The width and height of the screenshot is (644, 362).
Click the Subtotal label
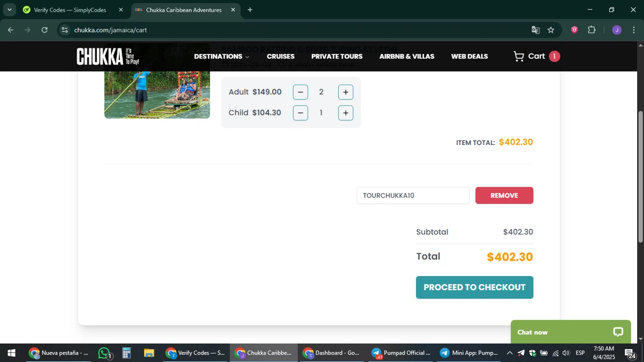pyautogui.click(x=432, y=232)
